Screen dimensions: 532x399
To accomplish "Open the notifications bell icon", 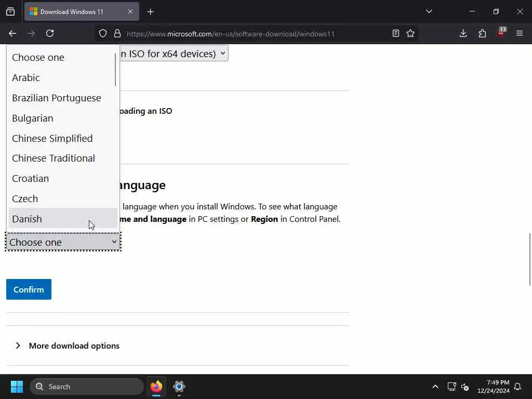I will 518,387.
